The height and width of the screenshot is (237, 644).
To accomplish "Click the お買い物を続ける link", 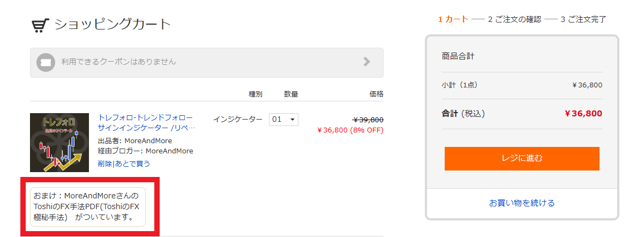I will coord(522,203).
